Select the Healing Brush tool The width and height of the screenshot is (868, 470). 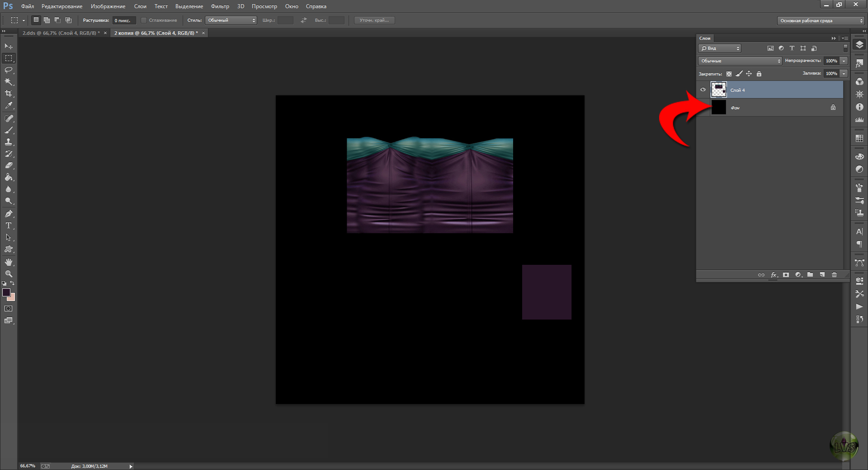click(x=9, y=118)
